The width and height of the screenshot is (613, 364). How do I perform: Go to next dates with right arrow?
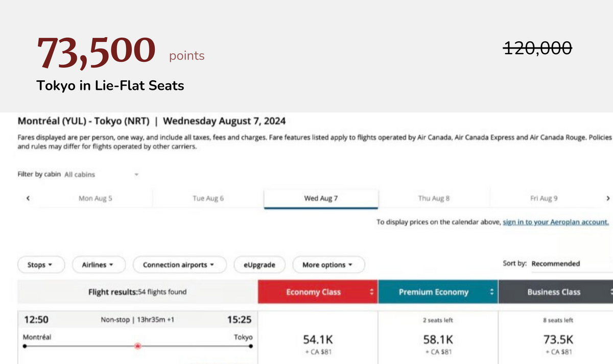[x=607, y=199]
